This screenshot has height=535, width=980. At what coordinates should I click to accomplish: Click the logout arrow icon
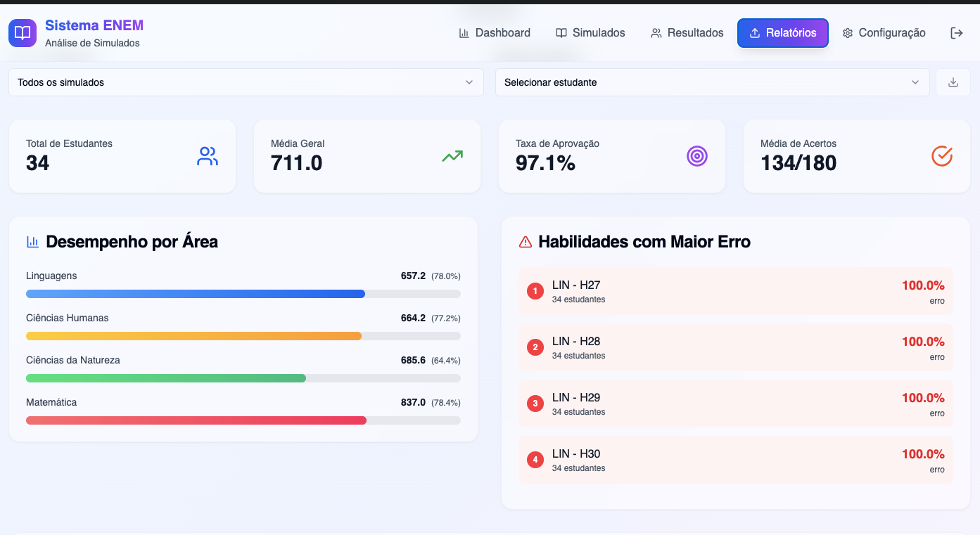click(x=956, y=33)
